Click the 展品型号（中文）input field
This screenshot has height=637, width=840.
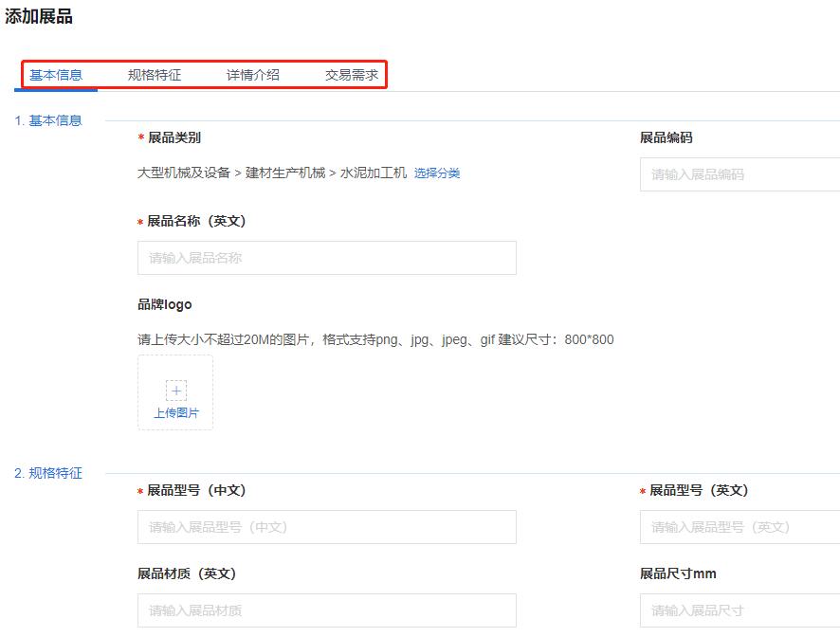click(327, 527)
